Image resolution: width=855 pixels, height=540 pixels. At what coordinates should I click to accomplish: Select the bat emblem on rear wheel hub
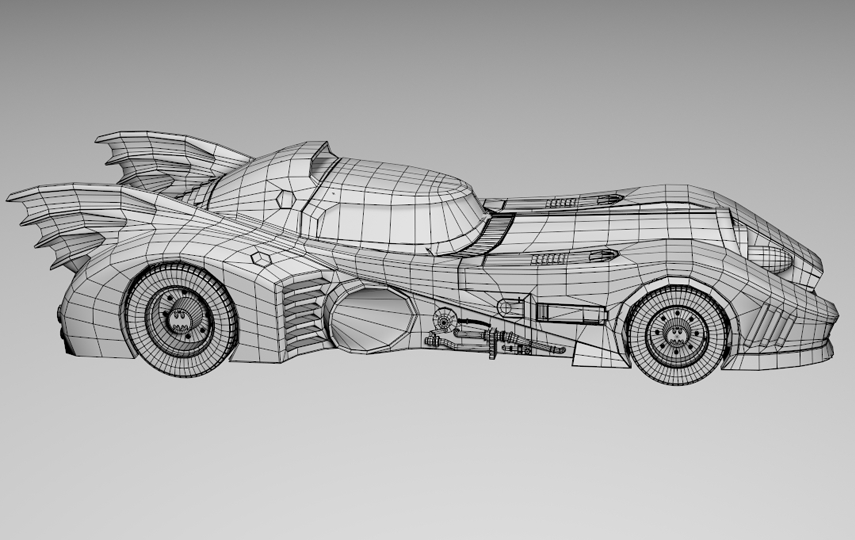pos(179,320)
